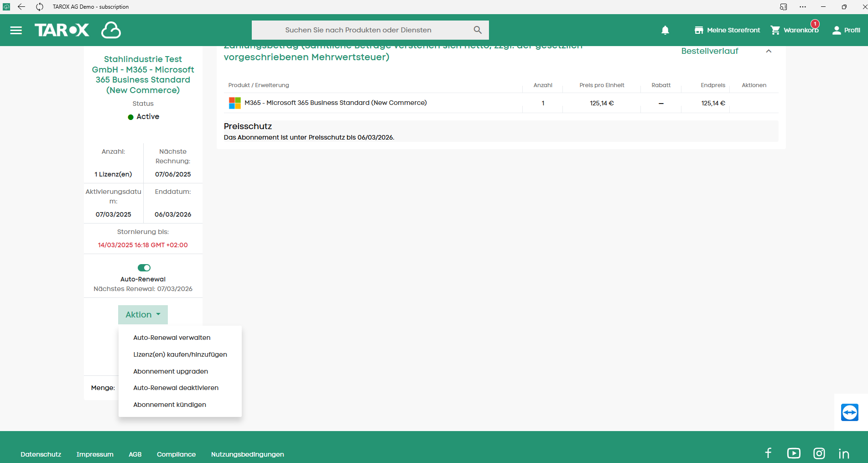
Task: Collapse the Bestellverlauf chevron
Action: [769, 51]
